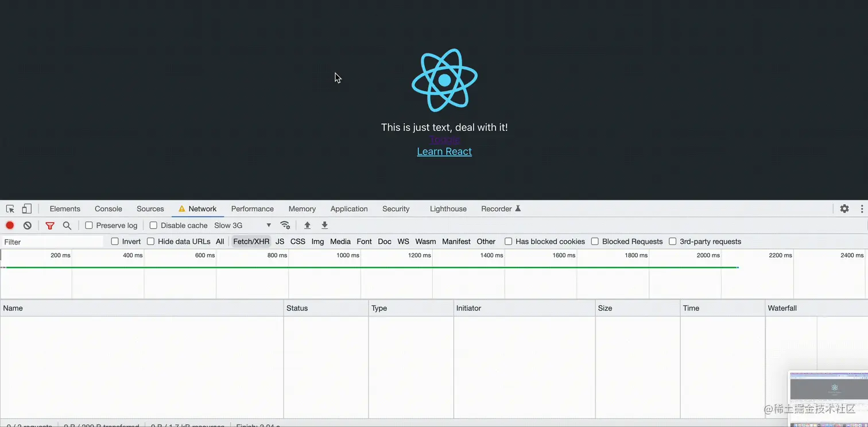Open the Lighthouse tab
Image resolution: width=868 pixels, height=427 pixels.
pyautogui.click(x=448, y=209)
